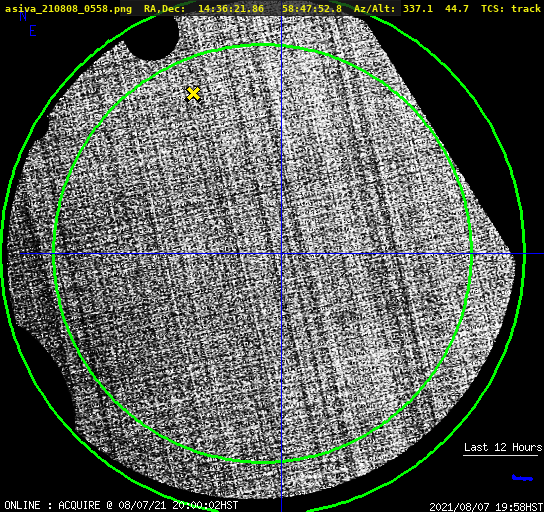Screen dimensions: 544x512
Task: Click the inner green circle where the horizontal crosshair crosses on right
Action: coord(471,254)
